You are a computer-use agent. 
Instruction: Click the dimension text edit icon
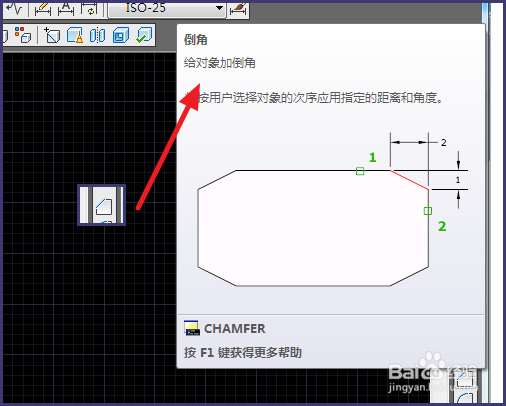pos(66,9)
